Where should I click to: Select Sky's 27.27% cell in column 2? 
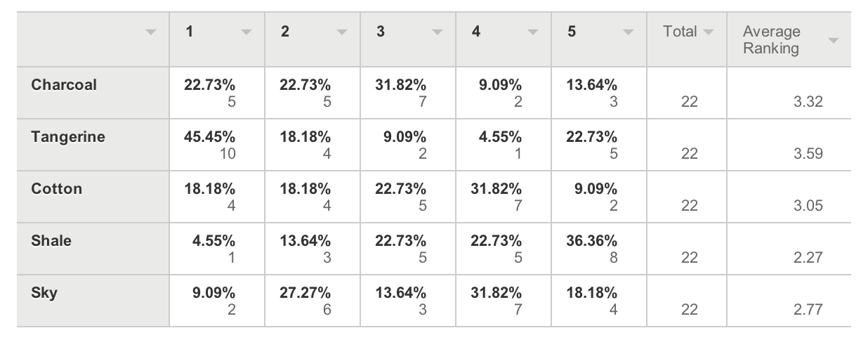point(305,293)
